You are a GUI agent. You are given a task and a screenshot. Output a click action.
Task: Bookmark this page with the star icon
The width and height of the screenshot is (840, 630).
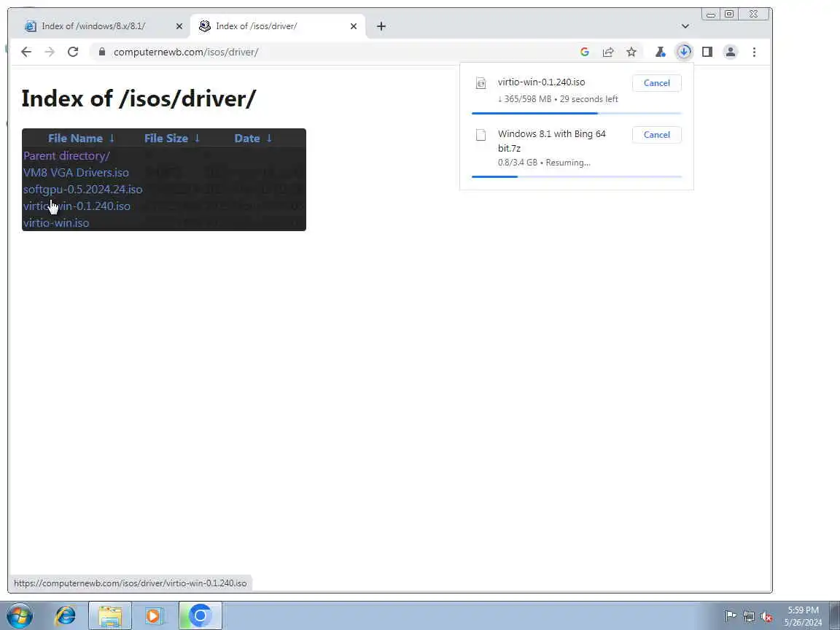(x=631, y=52)
